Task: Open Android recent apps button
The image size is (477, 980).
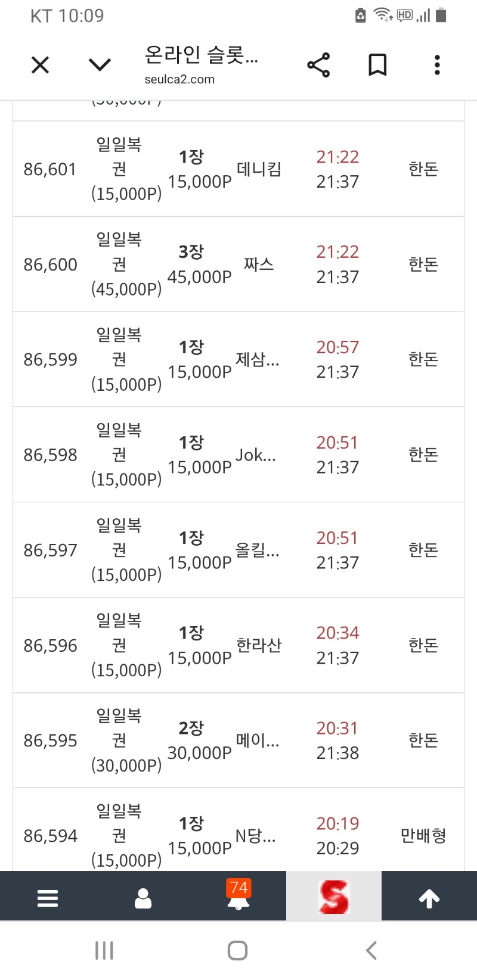Action: [x=104, y=950]
